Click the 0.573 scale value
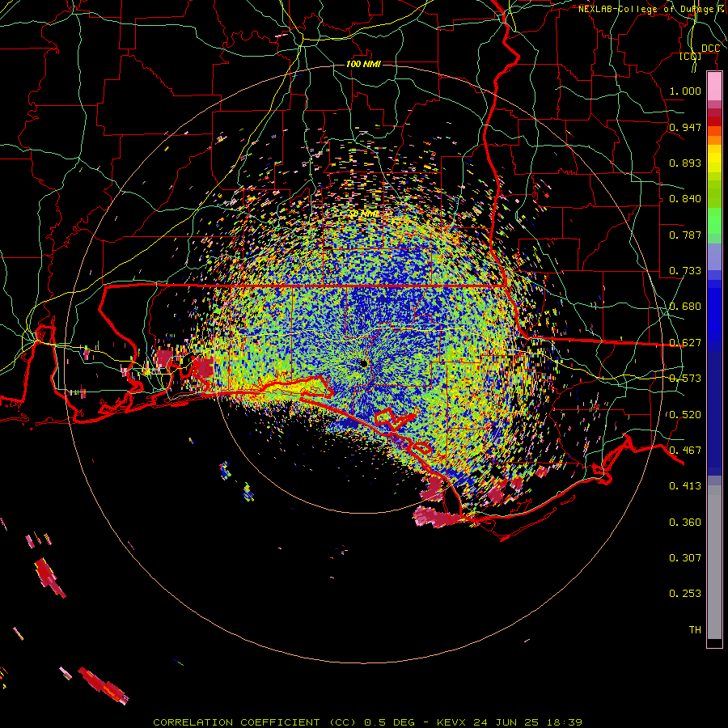This screenshot has width=728, height=728. tap(685, 379)
